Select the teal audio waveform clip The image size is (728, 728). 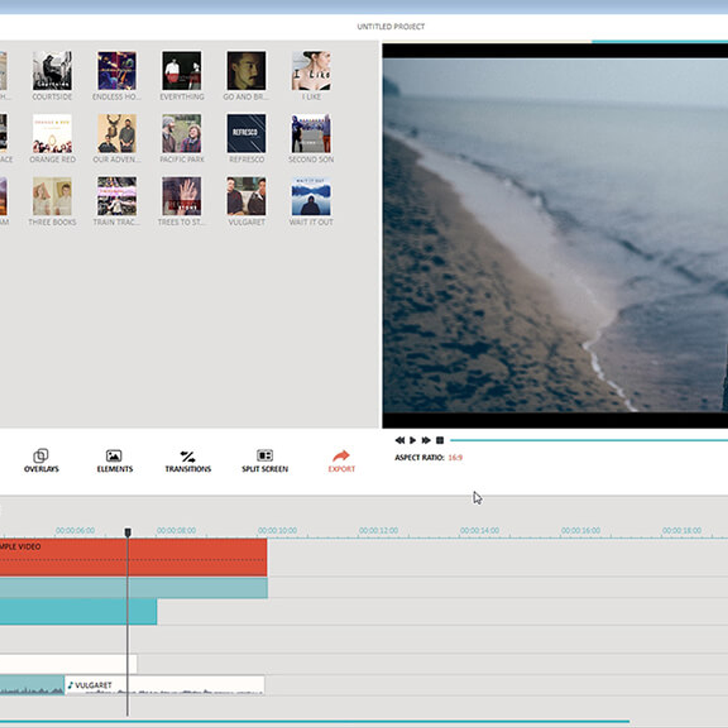coord(32,685)
